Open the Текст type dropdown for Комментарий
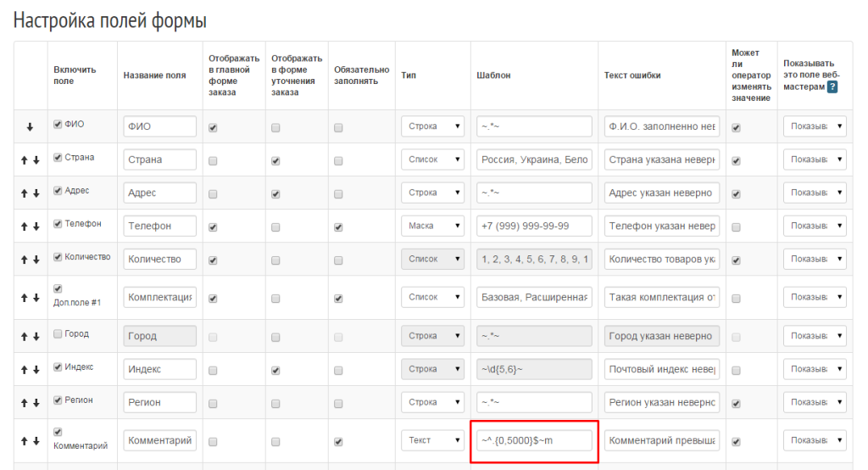The image size is (868, 470). 432,440
